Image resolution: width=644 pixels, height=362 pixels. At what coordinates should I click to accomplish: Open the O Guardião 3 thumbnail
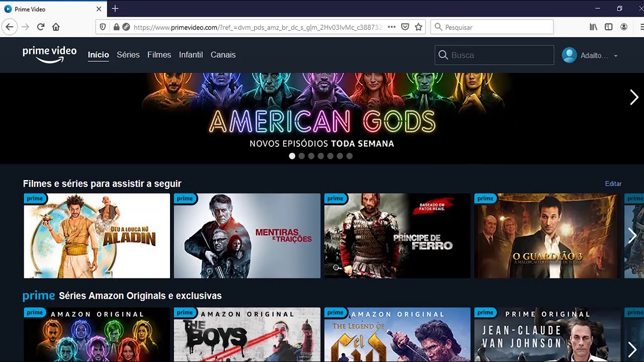point(547,236)
